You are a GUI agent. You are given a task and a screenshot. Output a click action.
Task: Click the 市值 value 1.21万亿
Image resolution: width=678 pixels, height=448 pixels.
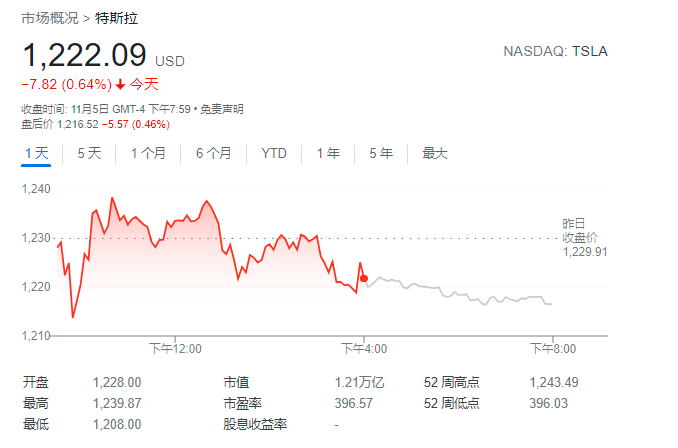[359, 382]
